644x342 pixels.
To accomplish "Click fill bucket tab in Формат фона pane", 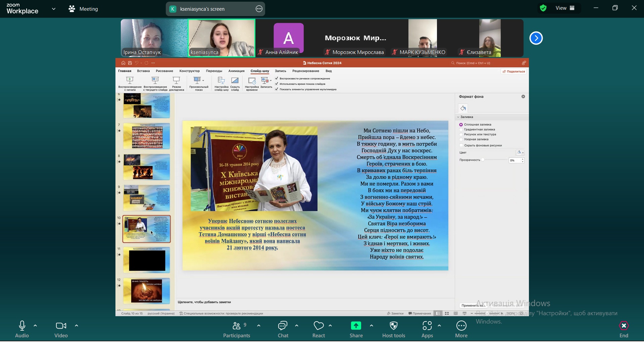I will [463, 108].
